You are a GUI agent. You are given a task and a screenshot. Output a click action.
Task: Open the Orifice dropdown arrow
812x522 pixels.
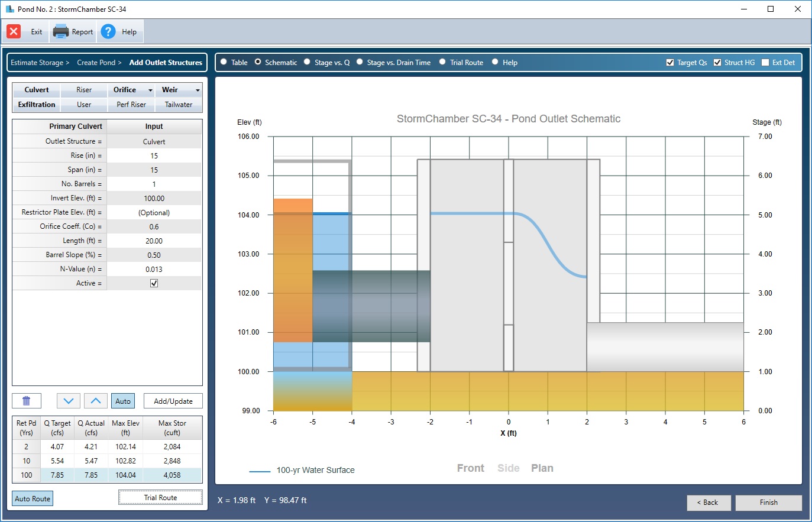(x=150, y=90)
